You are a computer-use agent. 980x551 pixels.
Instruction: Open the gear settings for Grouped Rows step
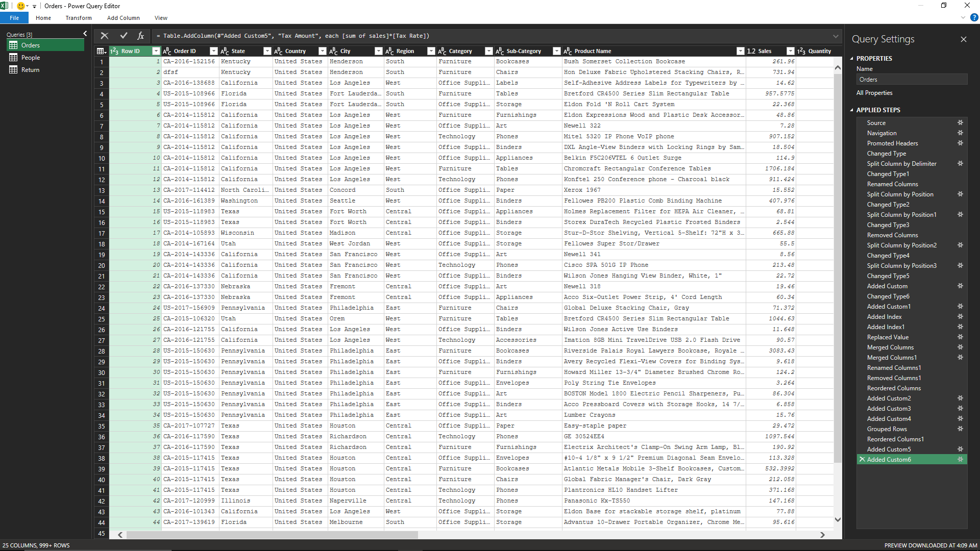click(x=960, y=429)
